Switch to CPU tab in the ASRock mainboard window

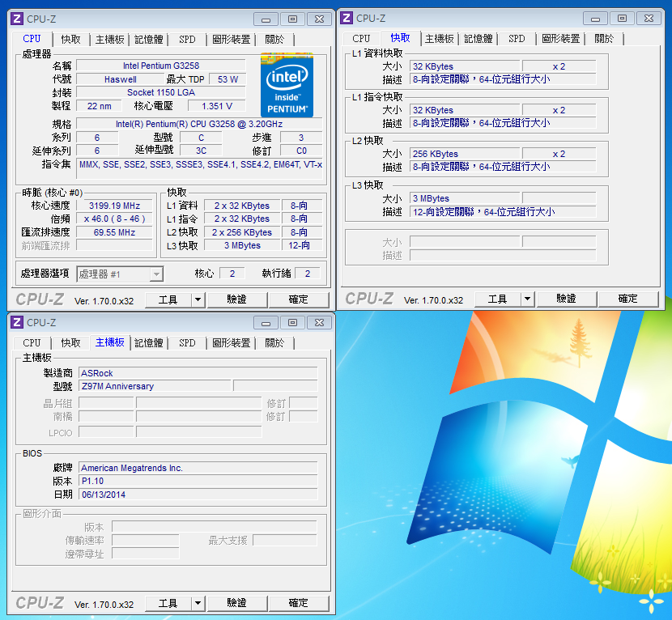pos(32,342)
